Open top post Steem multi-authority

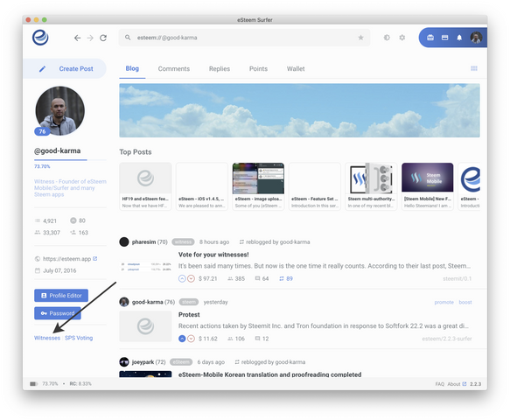[x=371, y=186]
